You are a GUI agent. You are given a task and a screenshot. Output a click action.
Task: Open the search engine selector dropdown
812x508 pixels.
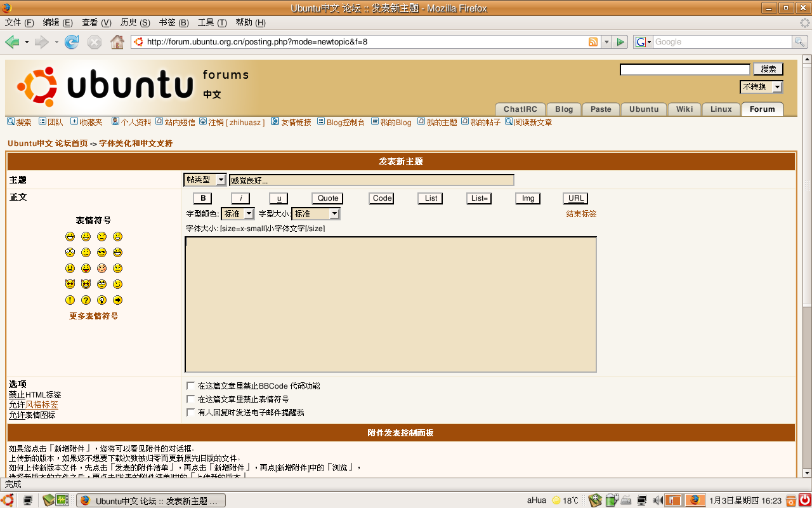(x=643, y=42)
